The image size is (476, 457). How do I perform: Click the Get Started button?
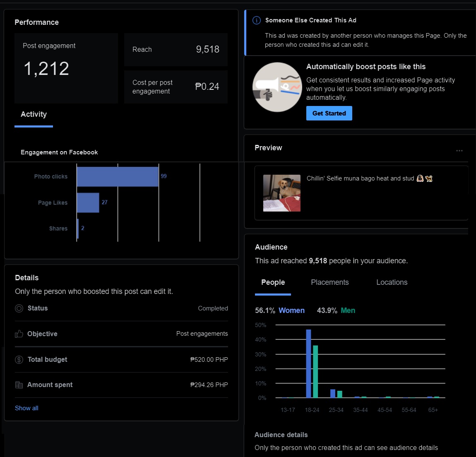(x=329, y=113)
